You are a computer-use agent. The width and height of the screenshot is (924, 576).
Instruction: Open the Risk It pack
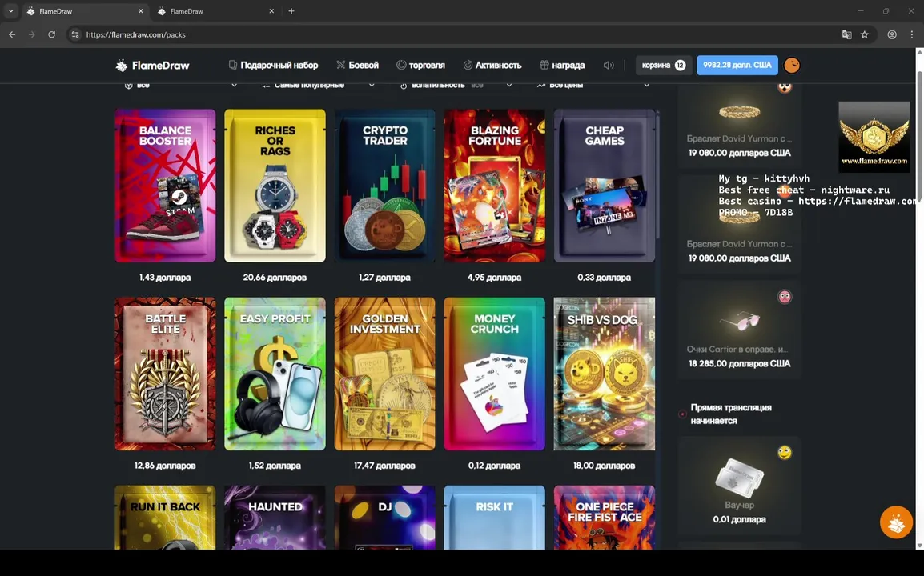coord(494,518)
